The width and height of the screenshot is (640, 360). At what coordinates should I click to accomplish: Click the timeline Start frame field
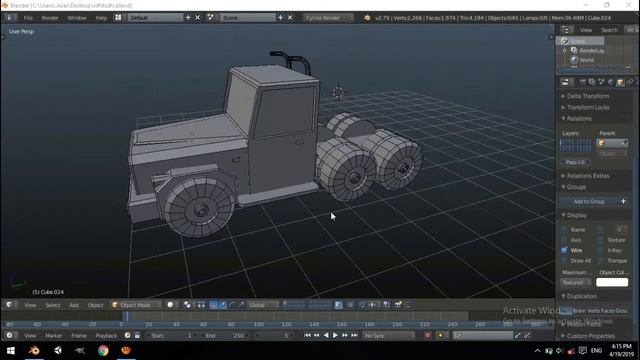click(x=171, y=336)
